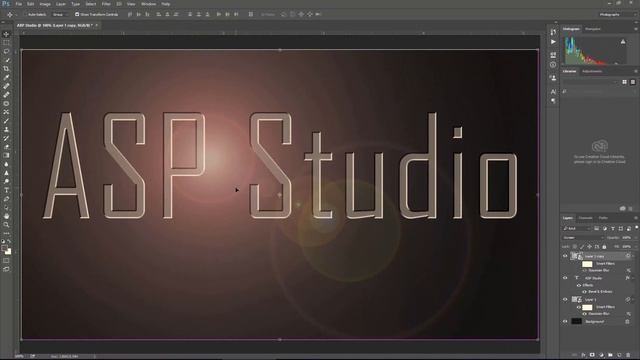This screenshot has width=640, height=360.
Task: Open the workspace switcher dropdown
Action: 618,14
